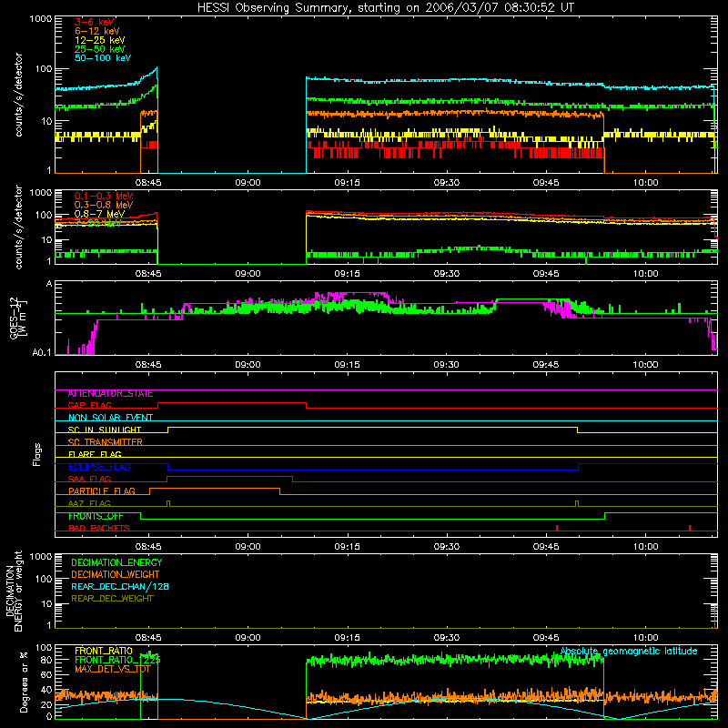Click the 'MAX_DET_VS_TOT' legend label
This screenshot has width=728, height=728.
click(x=112, y=669)
